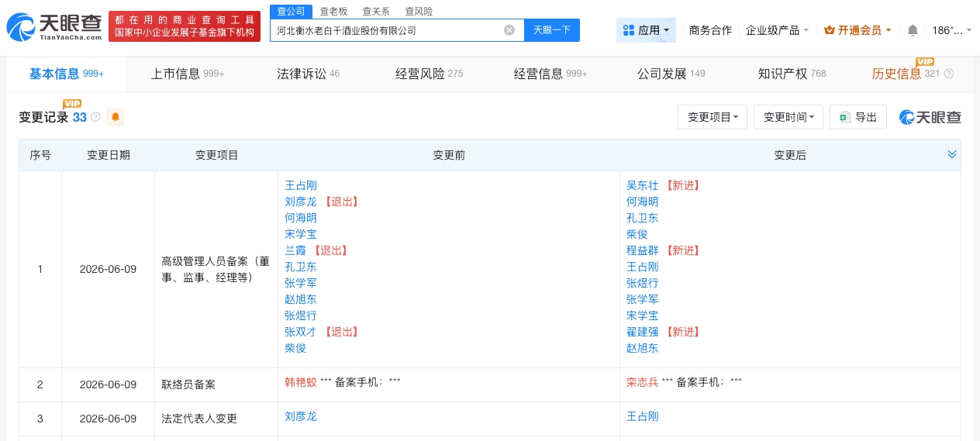
Task: Select the 查老板 search tab
Action: point(333,11)
